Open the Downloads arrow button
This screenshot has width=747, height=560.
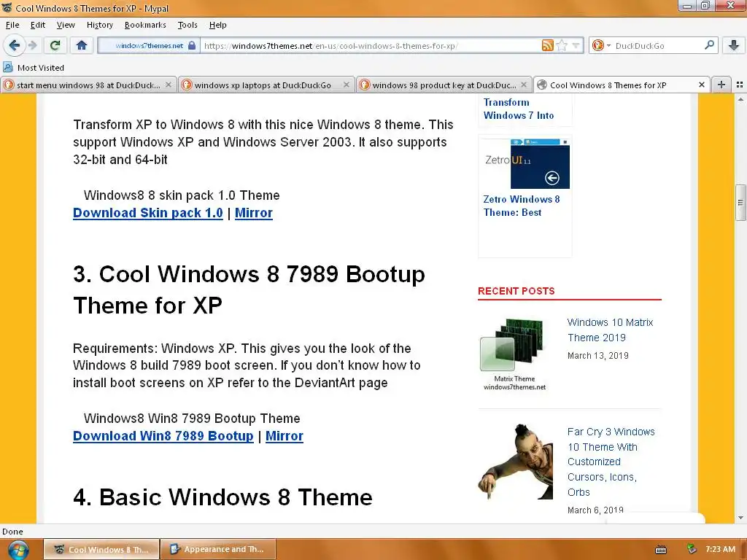[734, 46]
